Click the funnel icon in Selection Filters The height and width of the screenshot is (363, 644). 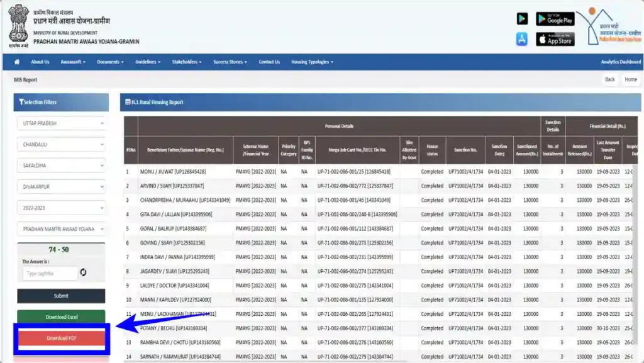pos(21,102)
